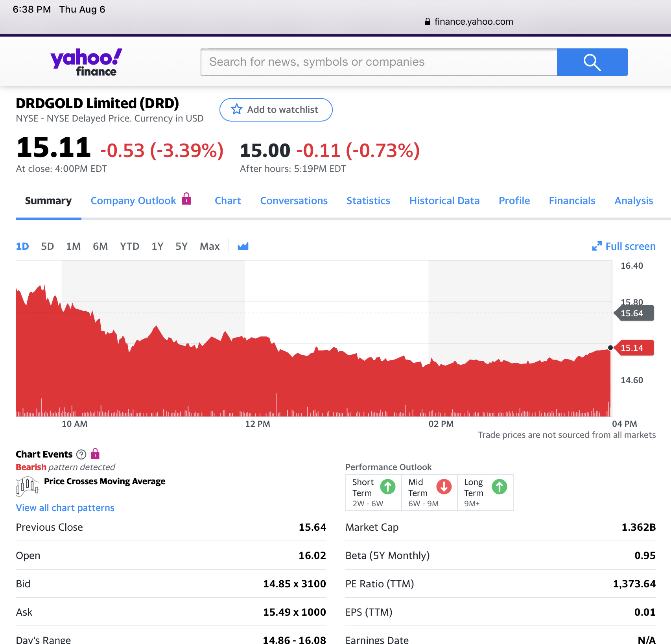Click the finance.yahoo.com address bar
Screen dimensions: 671x644
tap(469, 22)
